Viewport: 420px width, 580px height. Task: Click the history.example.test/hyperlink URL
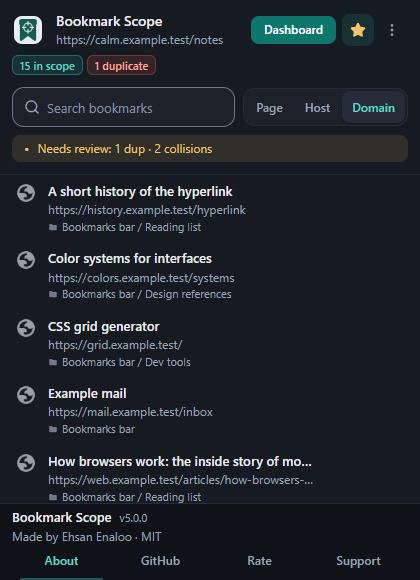point(147,210)
